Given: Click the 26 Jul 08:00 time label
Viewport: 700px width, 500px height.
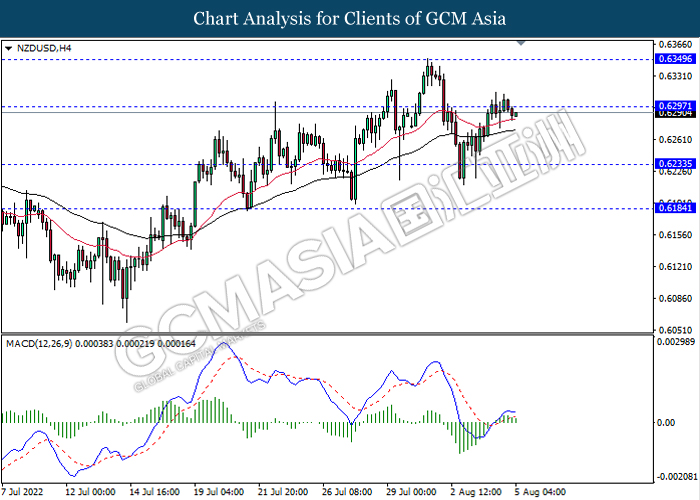Looking at the screenshot, I should (347, 492).
